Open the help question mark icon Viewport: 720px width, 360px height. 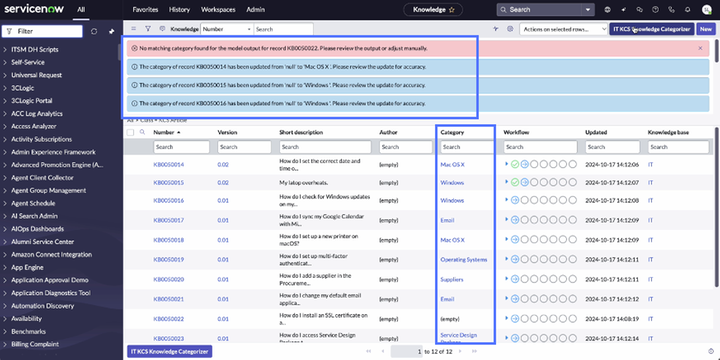[655, 9]
